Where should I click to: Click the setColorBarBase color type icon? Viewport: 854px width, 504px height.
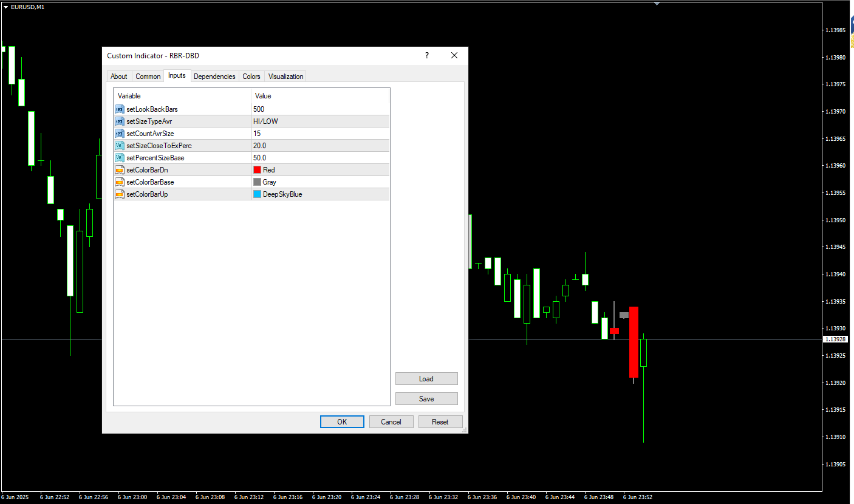[x=120, y=182]
